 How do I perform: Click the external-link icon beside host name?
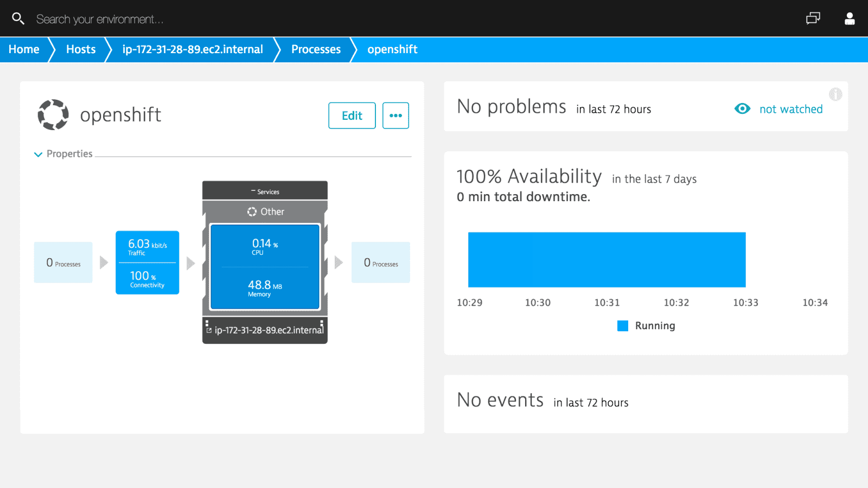(x=209, y=330)
